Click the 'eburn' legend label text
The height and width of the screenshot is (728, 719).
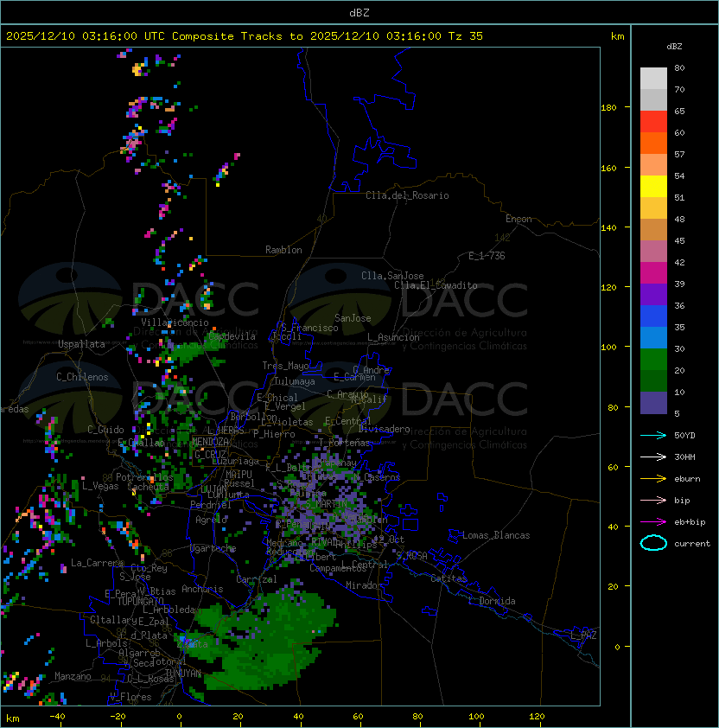(687, 479)
